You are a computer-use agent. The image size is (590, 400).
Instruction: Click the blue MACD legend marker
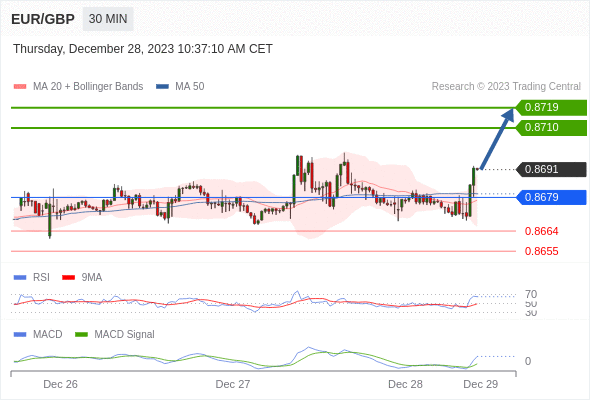tap(20, 335)
